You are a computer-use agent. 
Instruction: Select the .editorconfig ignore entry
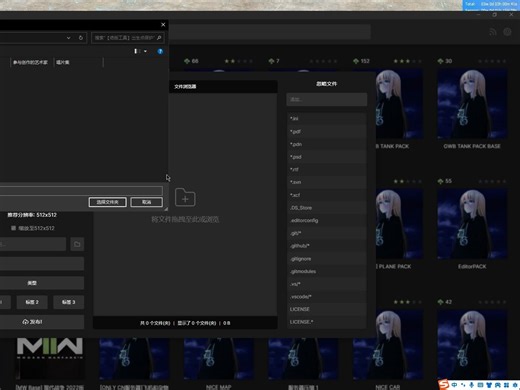click(327, 220)
